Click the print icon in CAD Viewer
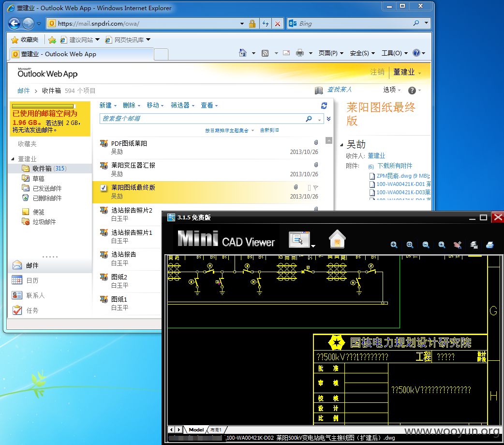This screenshot has height=445, width=504. pyautogui.click(x=490, y=245)
